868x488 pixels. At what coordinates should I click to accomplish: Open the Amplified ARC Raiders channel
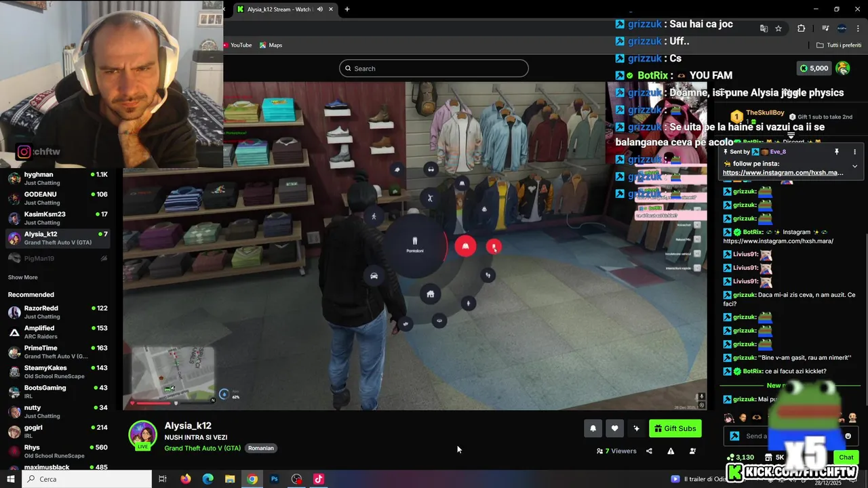[x=58, y=332]
